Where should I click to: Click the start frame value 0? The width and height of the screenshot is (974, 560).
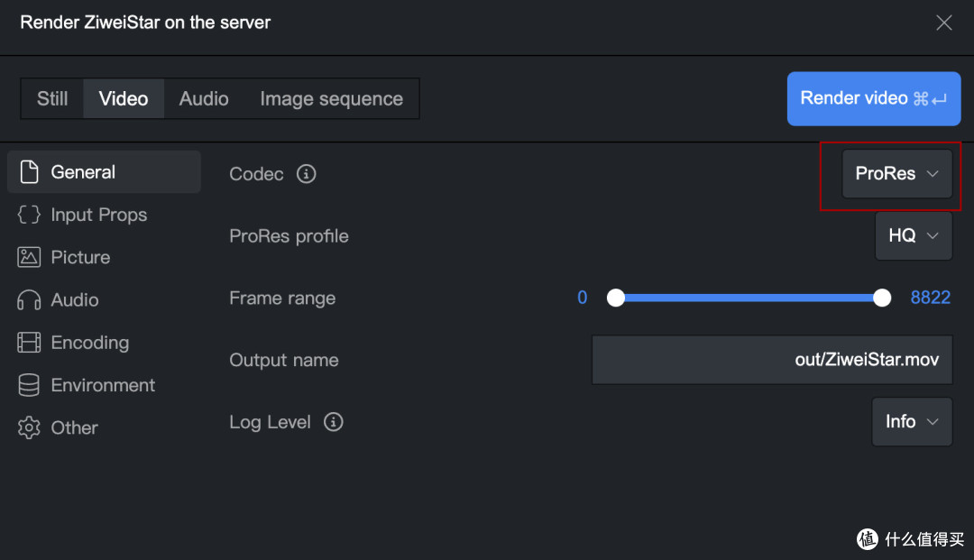tap(582, 298)
